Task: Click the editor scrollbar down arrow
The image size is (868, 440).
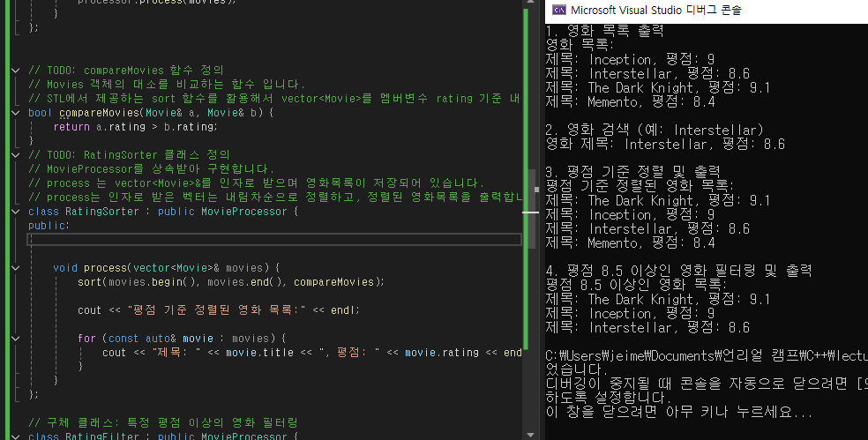Action: click(530, 435)
